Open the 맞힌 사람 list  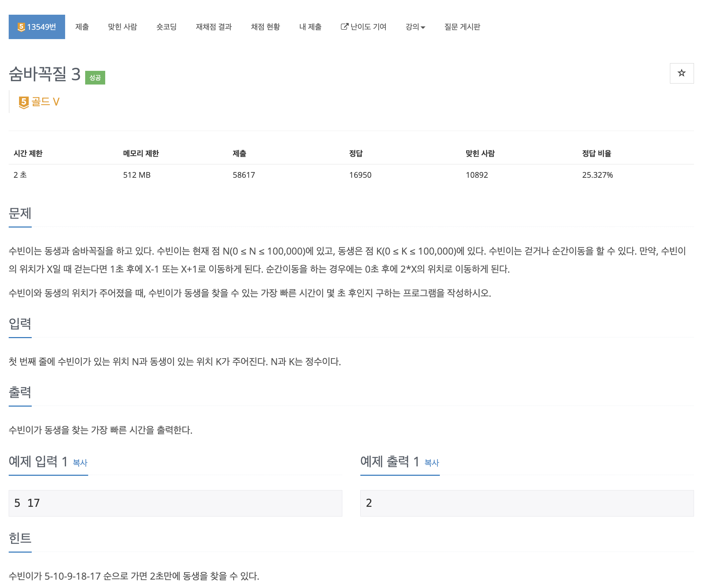(x=123, y=27)
